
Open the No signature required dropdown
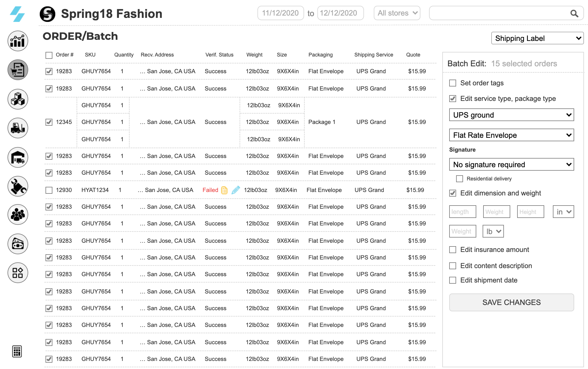[511, 165]
